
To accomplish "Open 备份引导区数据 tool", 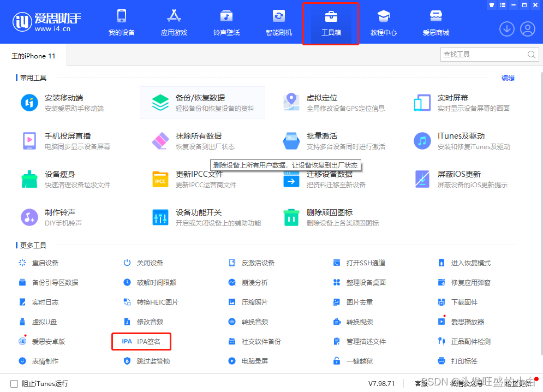I will (48, 282).
